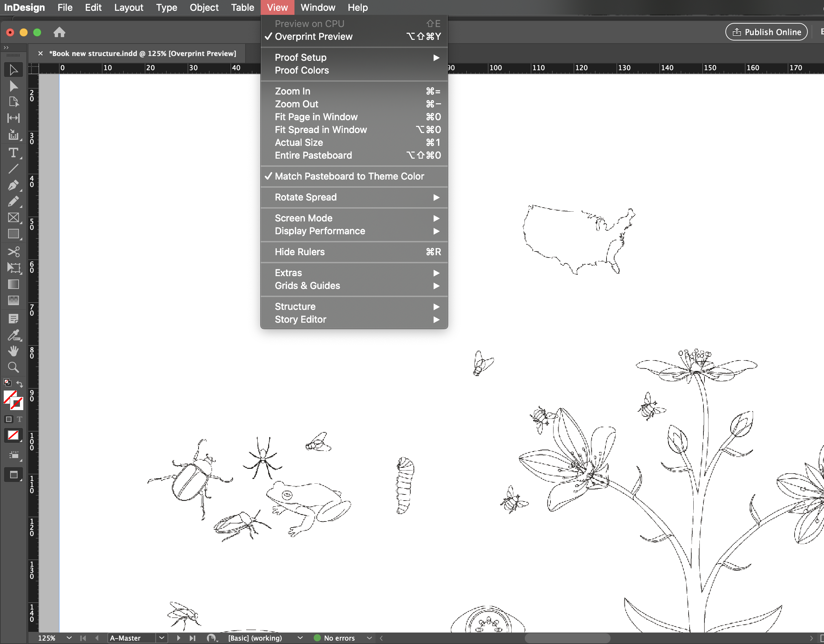
Task: Select the Zoom tool in toolbar
Action: click(13, 367)
